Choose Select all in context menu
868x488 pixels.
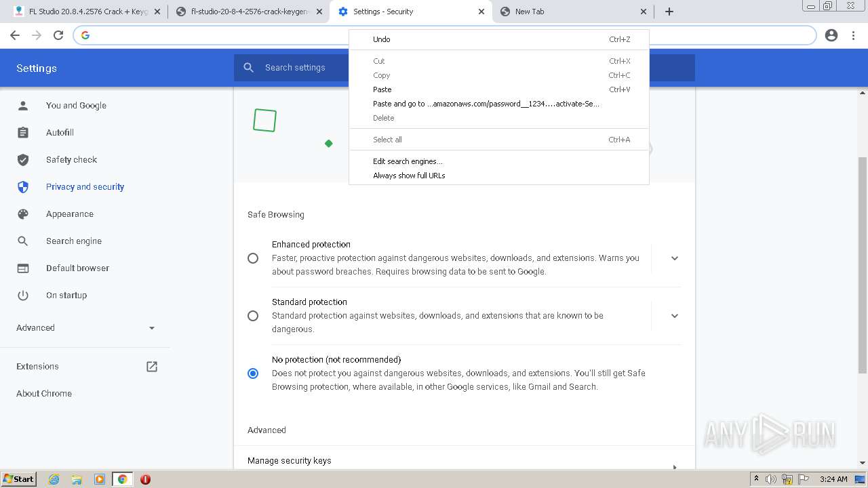tap(499, 140)
